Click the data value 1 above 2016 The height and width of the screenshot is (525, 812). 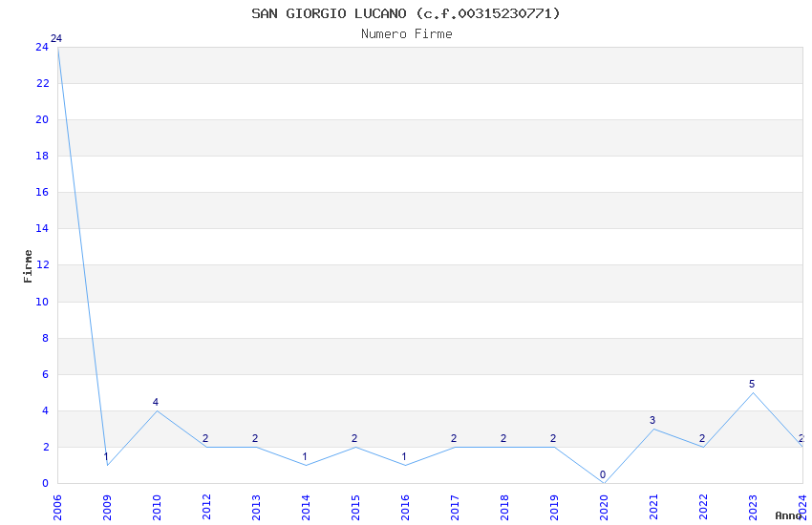click(x=404, y=456)
